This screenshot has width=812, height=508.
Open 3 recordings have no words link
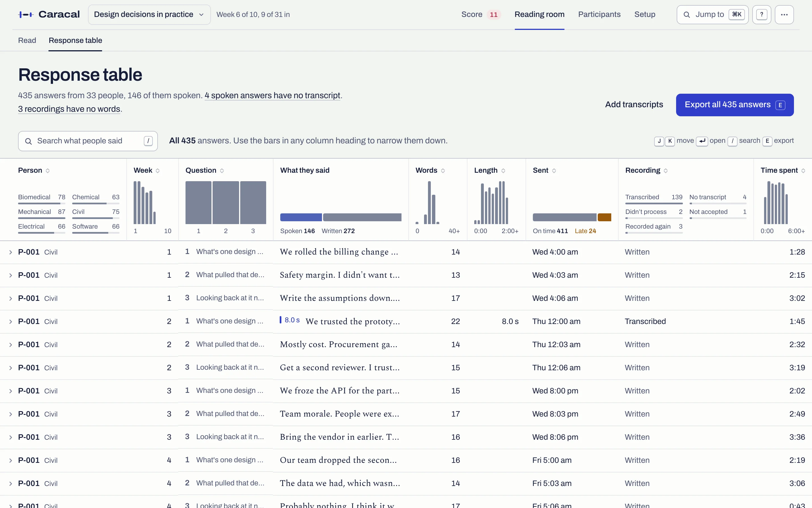69,109
